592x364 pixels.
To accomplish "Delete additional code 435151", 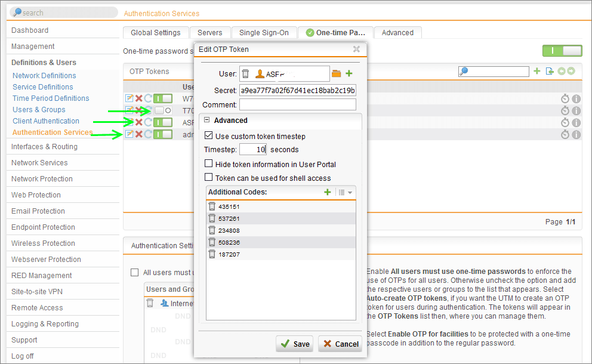I will pyautogui.click(x=212, y=206).
